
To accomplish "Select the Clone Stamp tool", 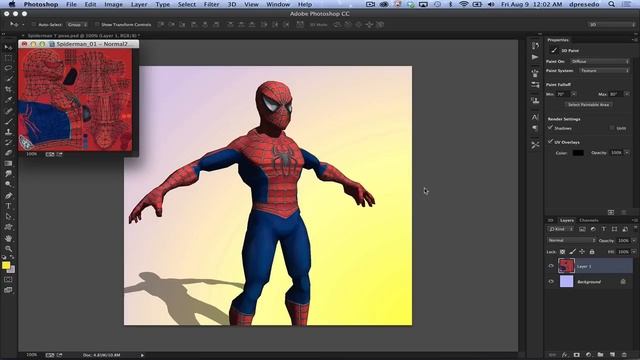I will 8,132.
